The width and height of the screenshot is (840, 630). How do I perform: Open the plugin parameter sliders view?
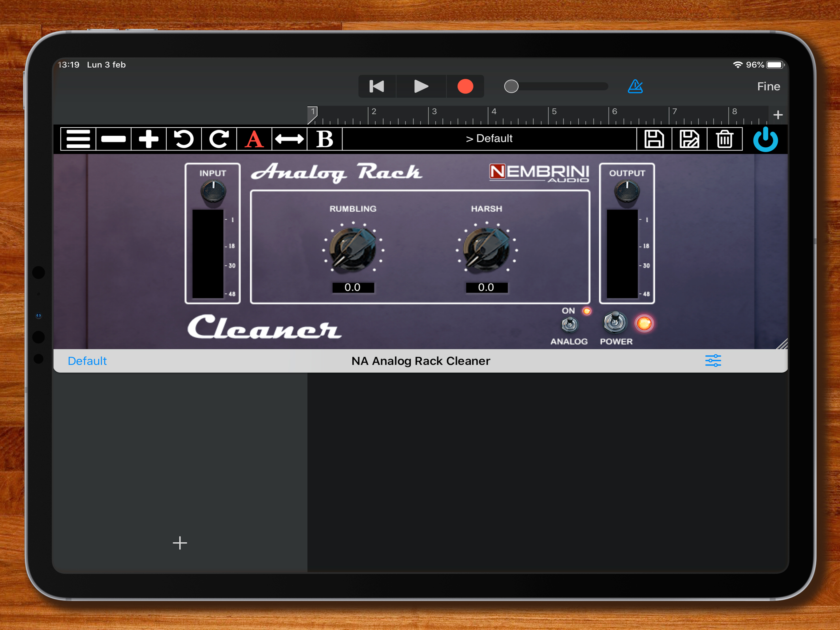[713, 361]
